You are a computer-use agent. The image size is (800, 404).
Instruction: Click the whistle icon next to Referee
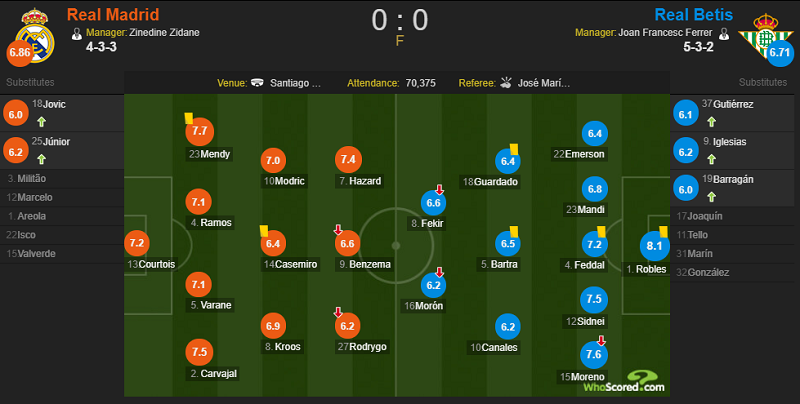pyautogui.click(x=506, y=83)
